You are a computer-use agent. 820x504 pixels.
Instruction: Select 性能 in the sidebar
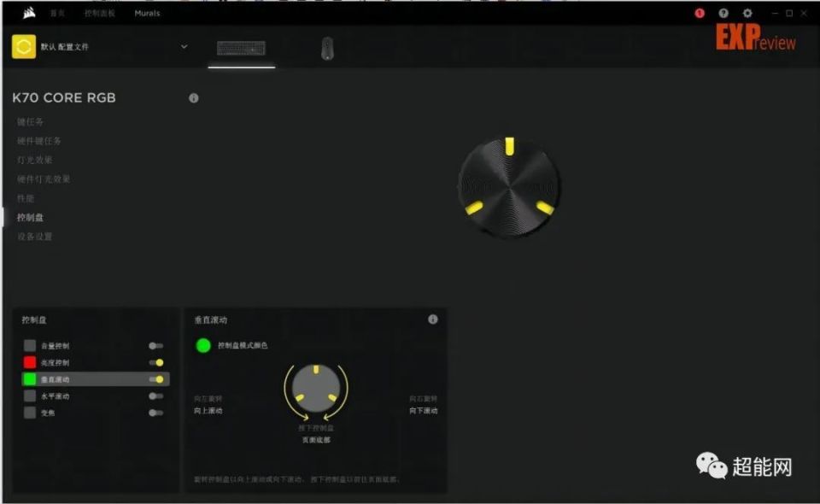(x=26, y=198)
